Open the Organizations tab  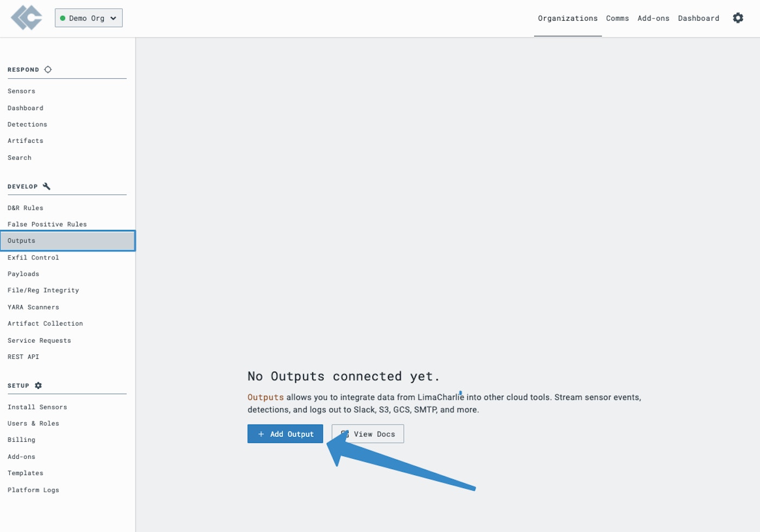pyautogui.click(x=567, y=18)
